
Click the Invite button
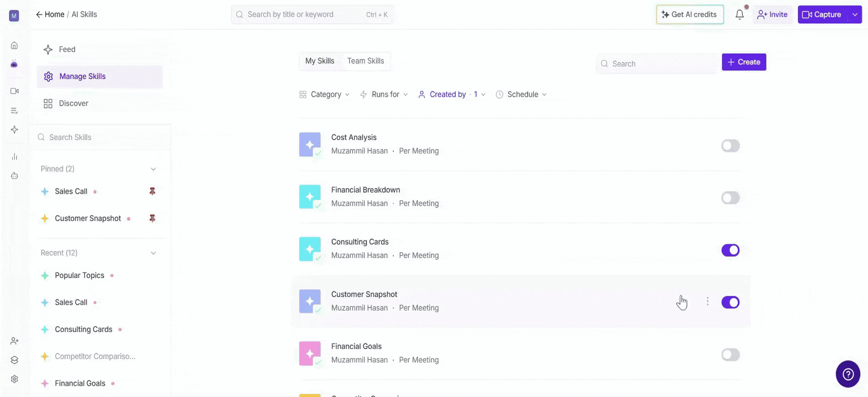pyautogui.click(x=772, y=14)
